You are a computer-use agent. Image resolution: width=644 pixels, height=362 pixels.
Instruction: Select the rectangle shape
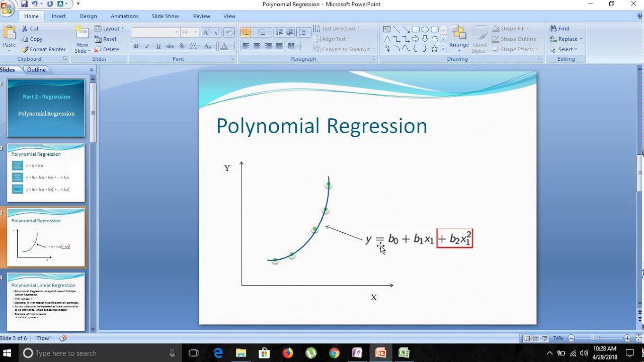point(416,29)
